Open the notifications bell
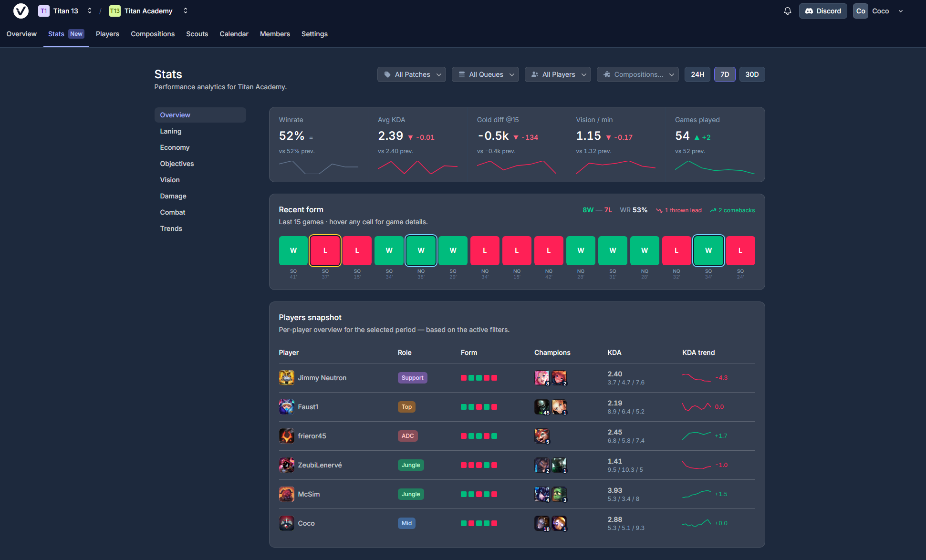926x560 pixels. coord(788,11)
